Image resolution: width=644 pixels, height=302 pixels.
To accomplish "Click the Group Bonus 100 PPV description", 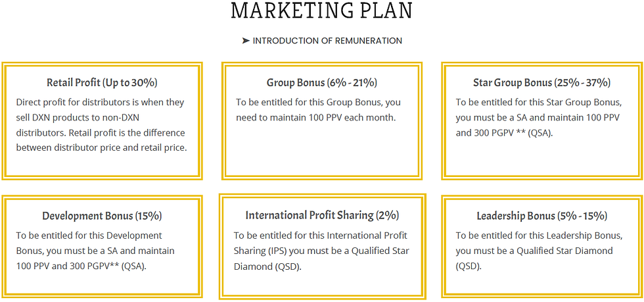I will (x=318, y=110).
